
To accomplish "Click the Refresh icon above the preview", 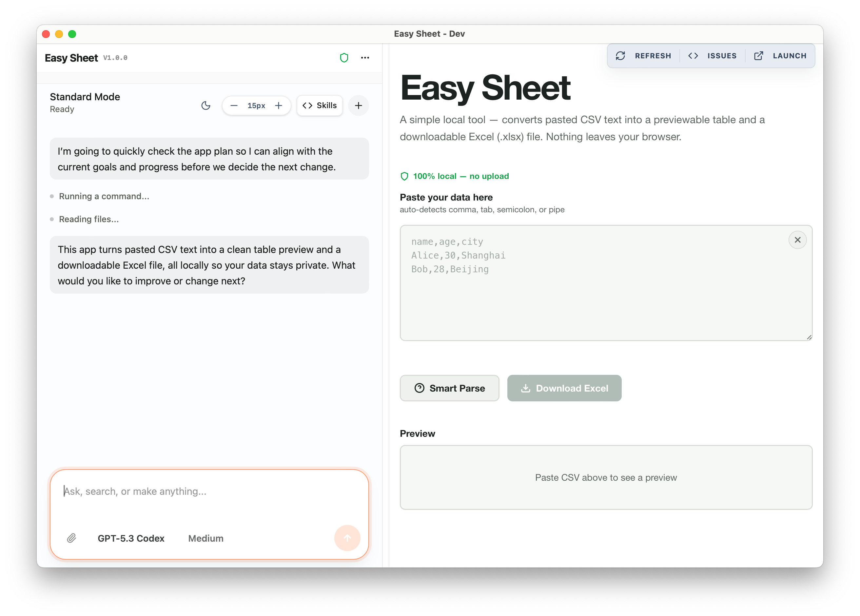I will 621,56.
